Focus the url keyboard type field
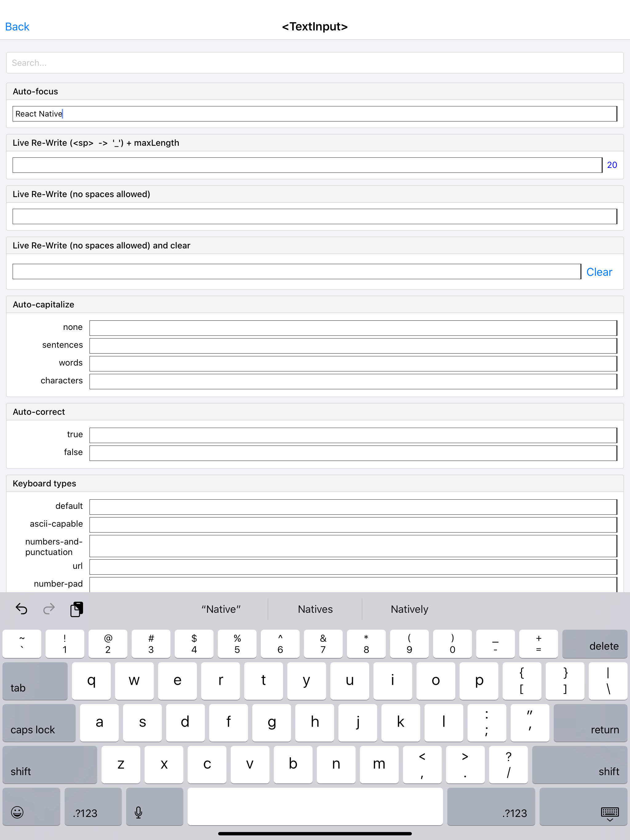630x840 pixels. coord(353,567)
